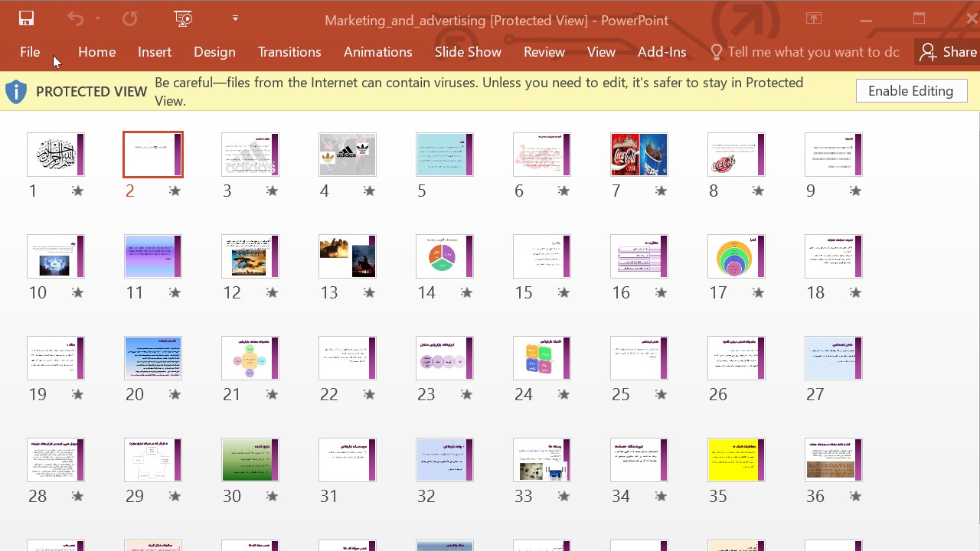Click slide number 32 label
The width and height of the screenshot is (980, 551).
426,496
